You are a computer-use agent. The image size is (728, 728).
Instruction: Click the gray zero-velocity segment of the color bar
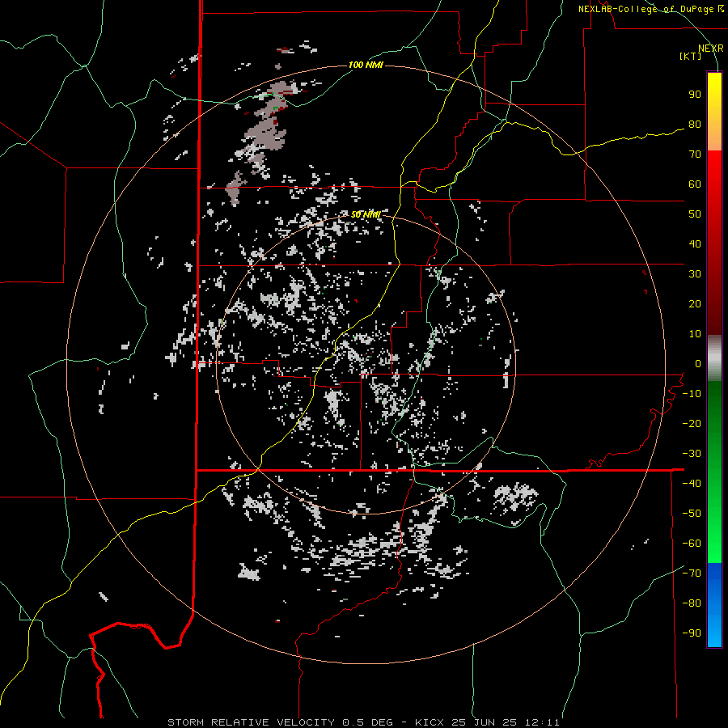tap(714, 358)
